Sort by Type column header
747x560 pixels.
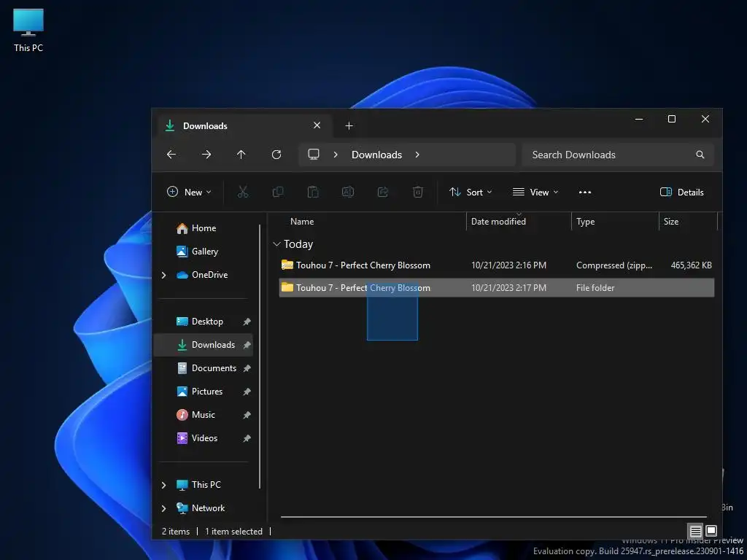586,222
